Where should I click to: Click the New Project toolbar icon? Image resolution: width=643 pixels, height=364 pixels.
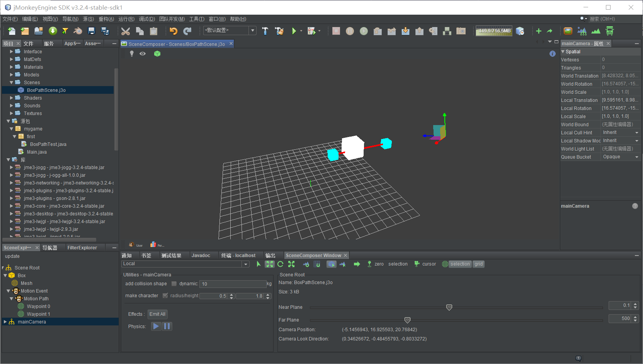click(x=25, y=31)
